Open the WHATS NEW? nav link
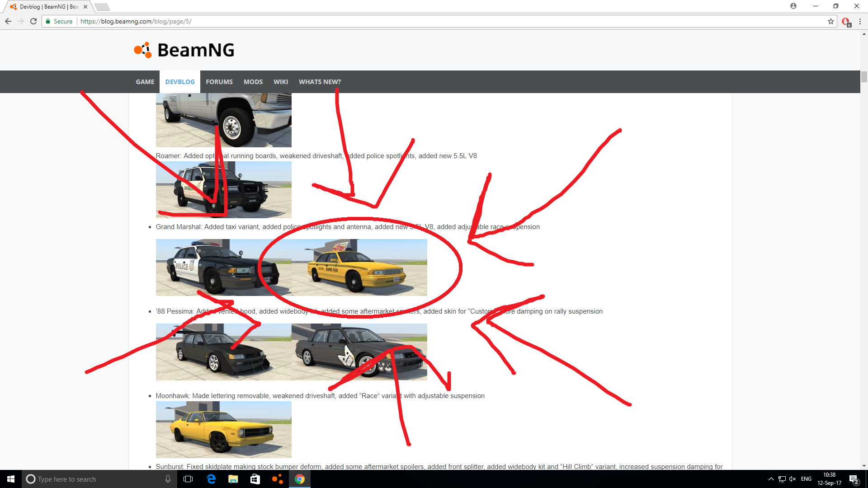This screenshot has height=488, width=868. point(320,82)
